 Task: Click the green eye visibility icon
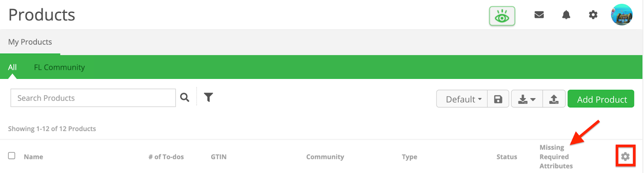click(x=502, y=16)
